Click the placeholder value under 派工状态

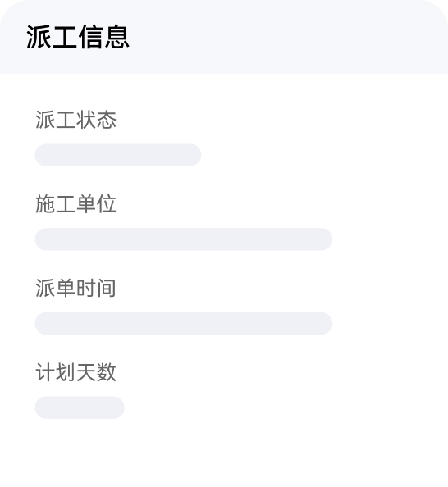coord(118,155)
